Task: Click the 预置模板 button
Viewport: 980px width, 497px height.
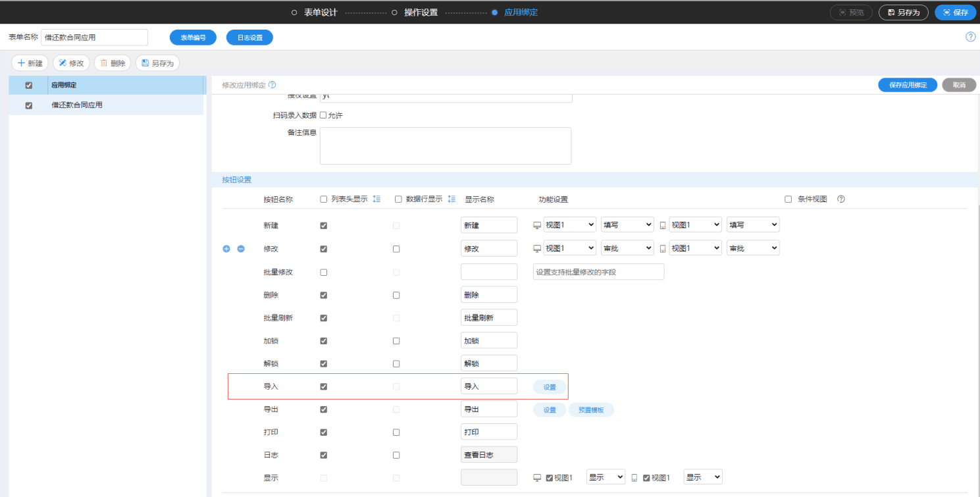Action: 591,410
